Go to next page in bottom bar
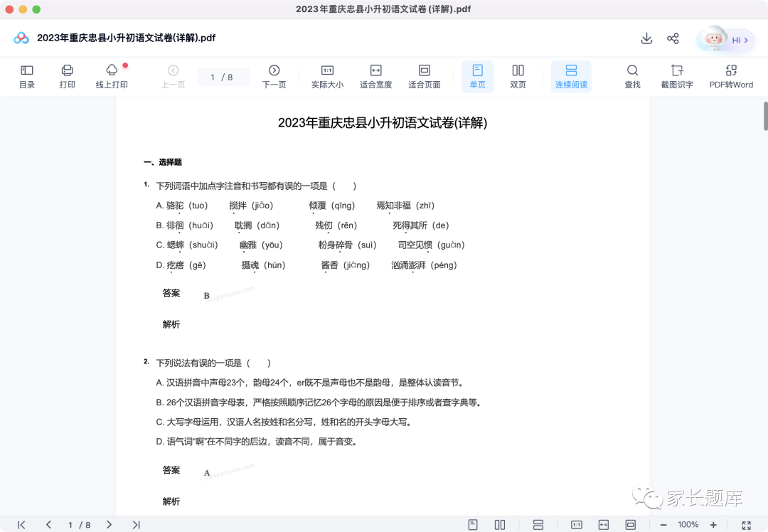 109,525
